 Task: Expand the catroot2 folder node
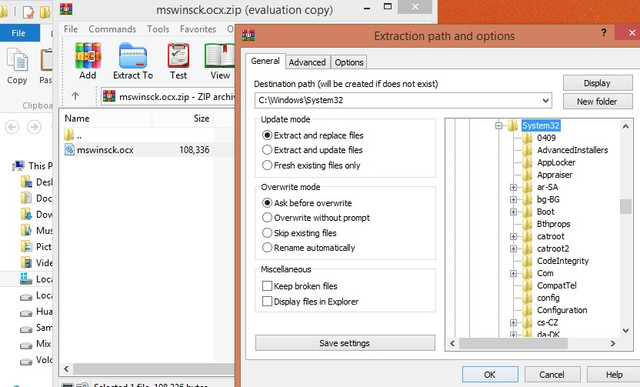[x=513, y=249]
